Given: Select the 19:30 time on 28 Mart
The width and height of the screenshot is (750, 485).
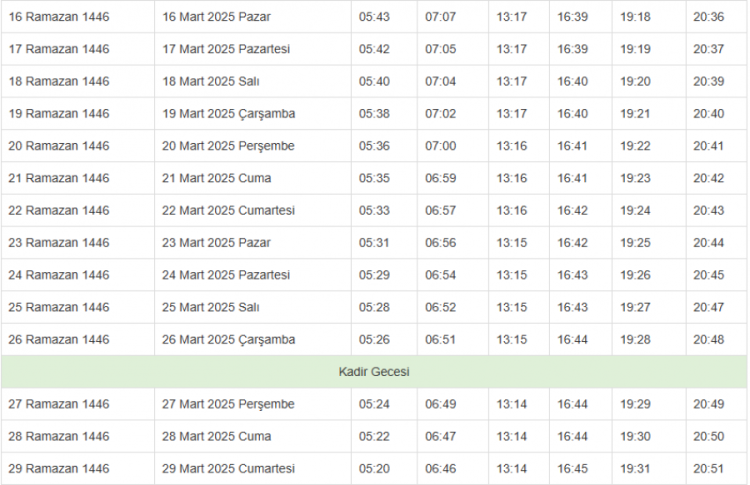Looking at the screenshot, I should (x=635, y=436).
